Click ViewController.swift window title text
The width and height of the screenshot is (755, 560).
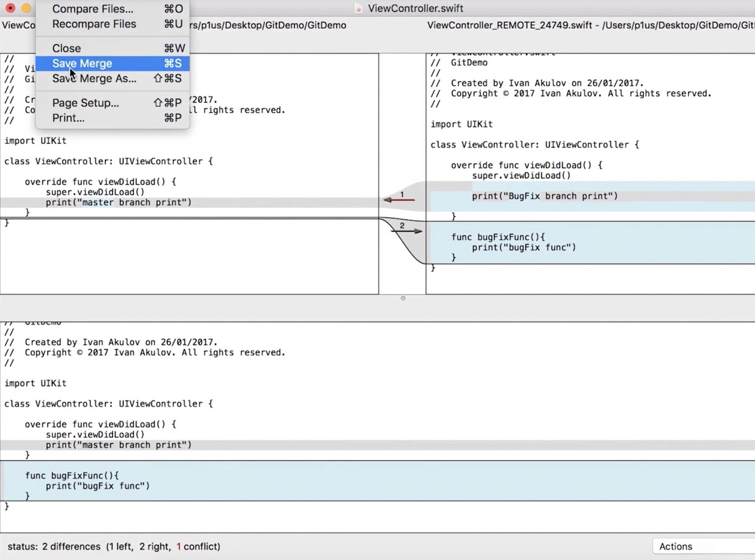[x=415, y=8]
